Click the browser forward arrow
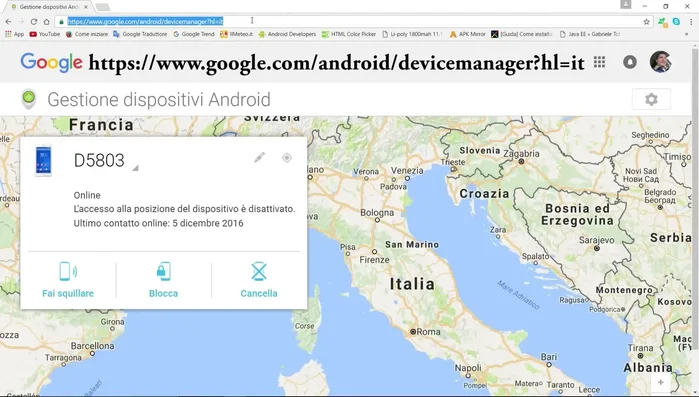This screenshot has height=397, width=699. [x=21, y=21]
